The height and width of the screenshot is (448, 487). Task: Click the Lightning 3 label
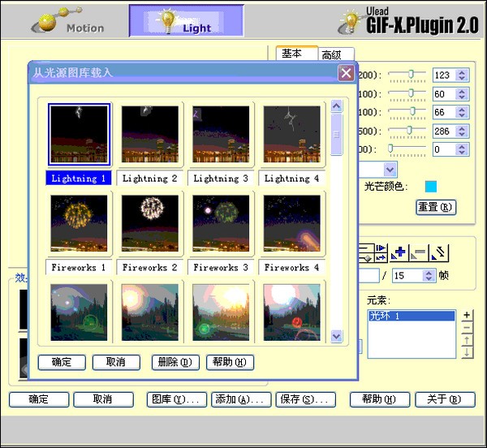(x=221, y=179)
